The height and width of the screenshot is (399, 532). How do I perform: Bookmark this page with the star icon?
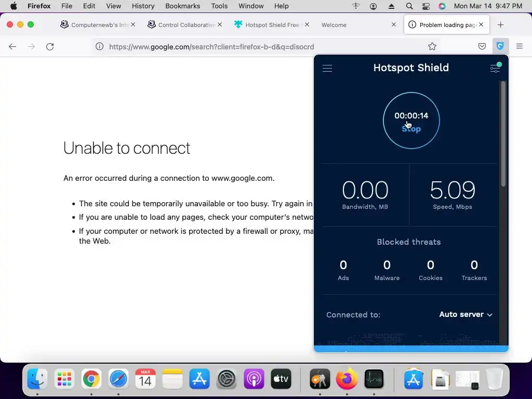coord(432,46)
